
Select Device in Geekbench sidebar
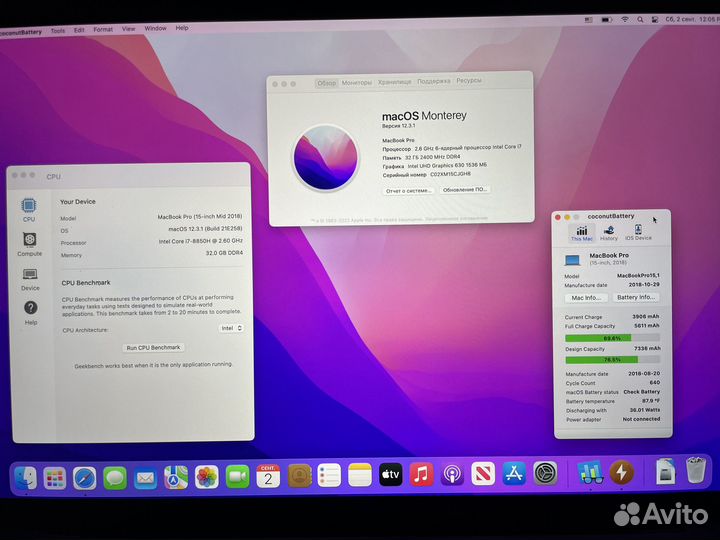[30, 279]
